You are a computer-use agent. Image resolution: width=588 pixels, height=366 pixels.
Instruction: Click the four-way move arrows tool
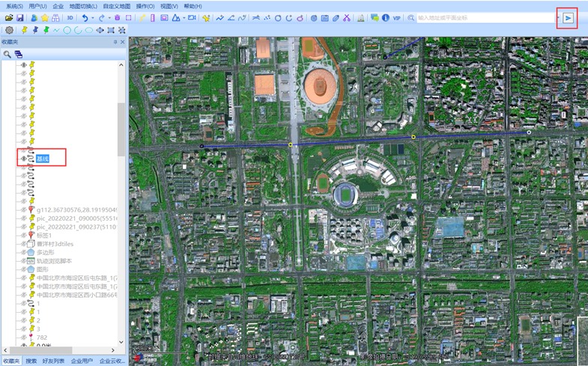click(x=100, y=30)
